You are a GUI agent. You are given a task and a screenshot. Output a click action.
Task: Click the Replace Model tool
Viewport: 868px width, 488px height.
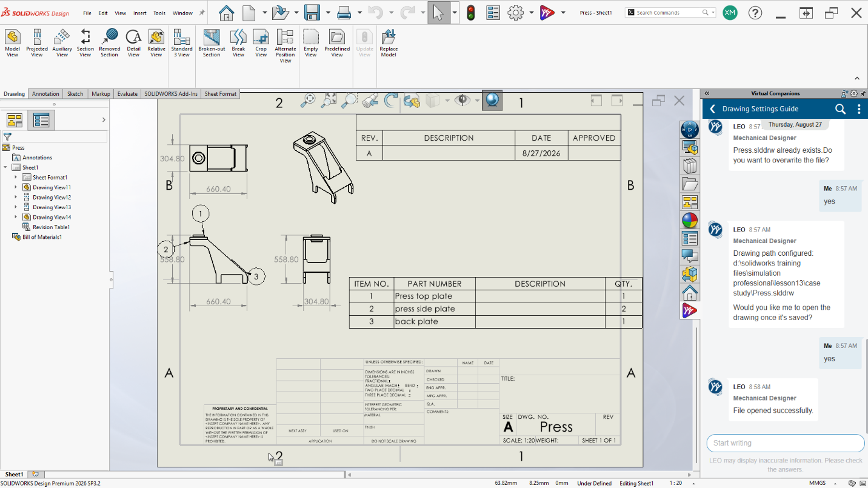click(389, 43)
